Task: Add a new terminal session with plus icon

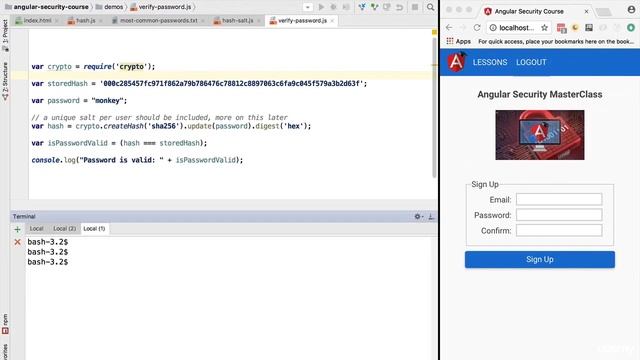Action: [x=17, y=229]
